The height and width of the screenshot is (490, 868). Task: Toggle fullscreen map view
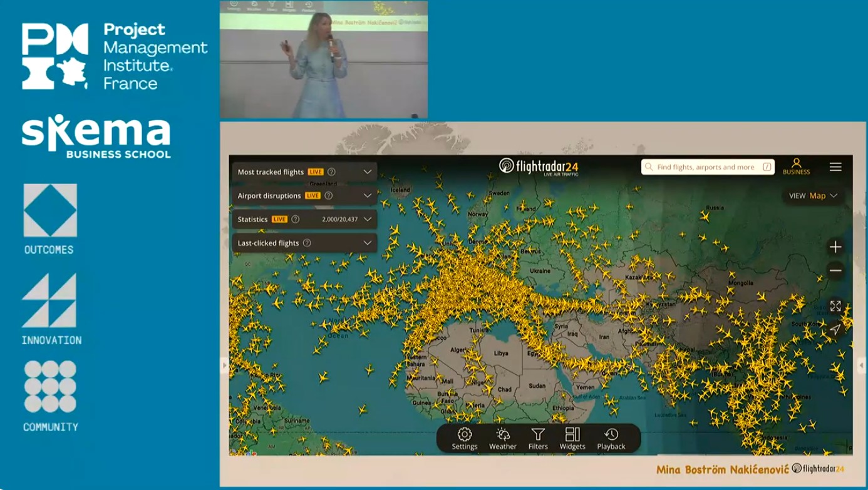coord(835,306)
